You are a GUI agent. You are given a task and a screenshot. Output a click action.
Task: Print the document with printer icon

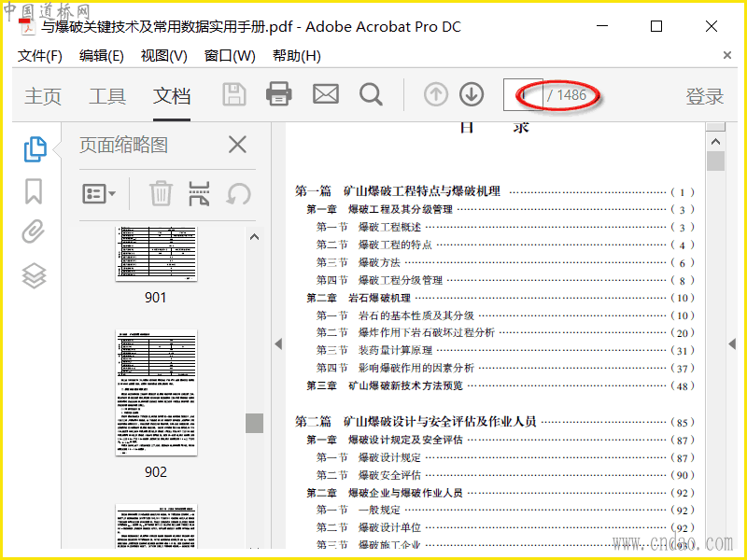click(278, 94)
